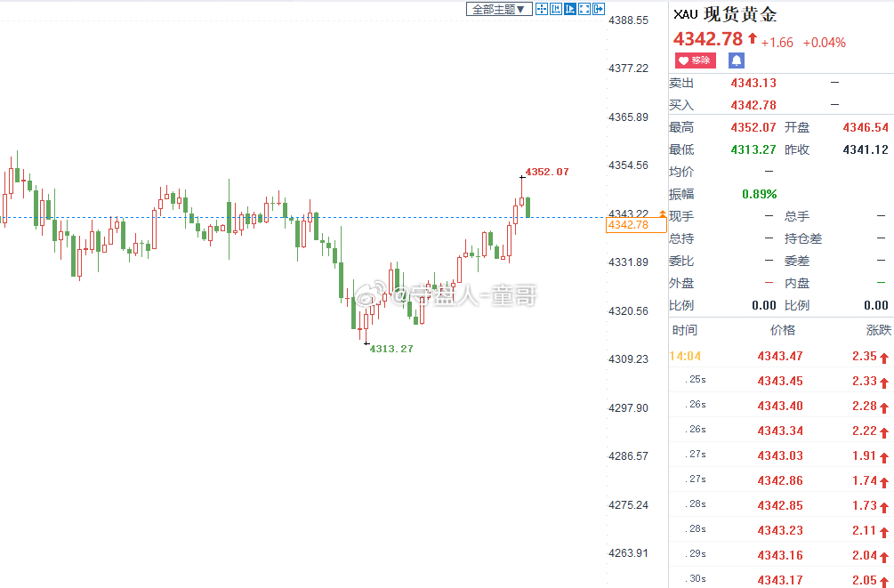Click the red up-arrow beside 4342.78

(x=753, y=38)
